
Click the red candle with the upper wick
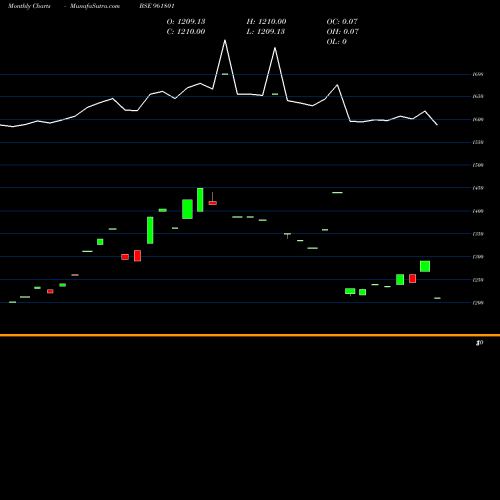[x=213, y=203]
